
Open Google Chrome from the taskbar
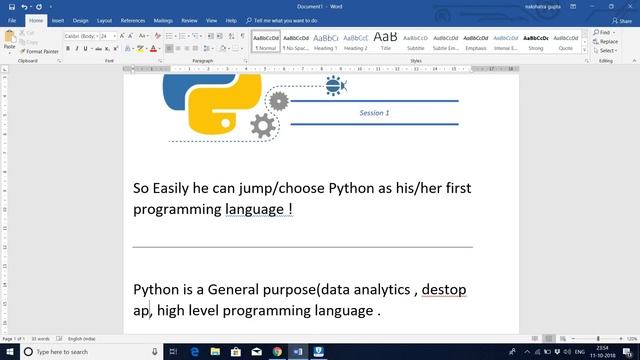click(x=277, y=352)
